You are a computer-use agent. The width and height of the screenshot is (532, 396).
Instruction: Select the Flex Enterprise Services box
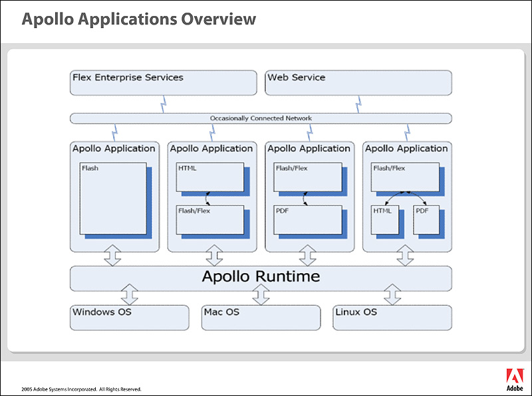pos(163,83)
